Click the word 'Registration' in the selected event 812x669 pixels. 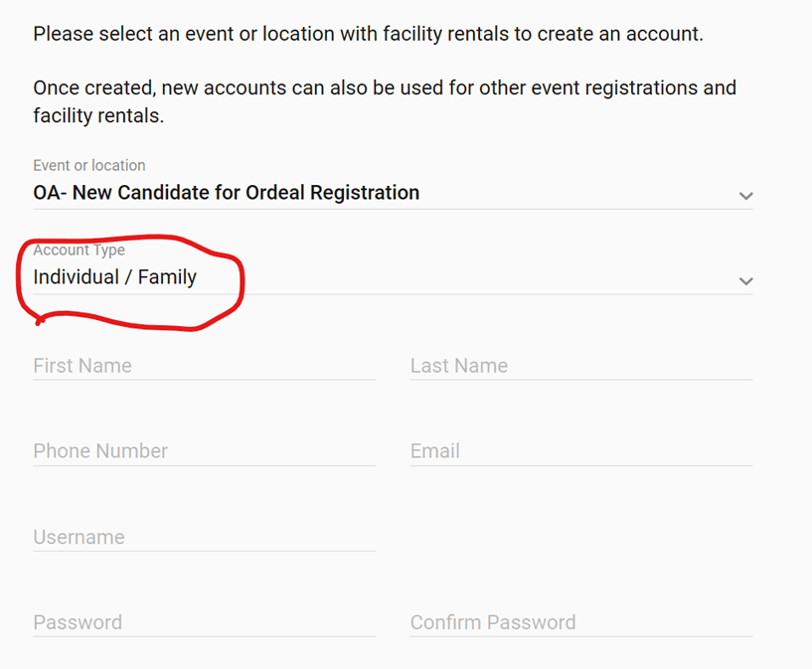click(362, 193)
